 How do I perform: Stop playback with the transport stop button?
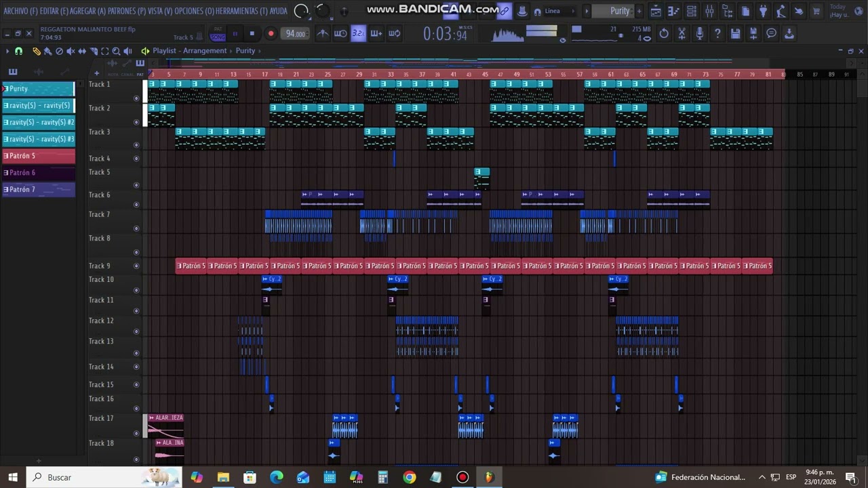click(252, 33)
